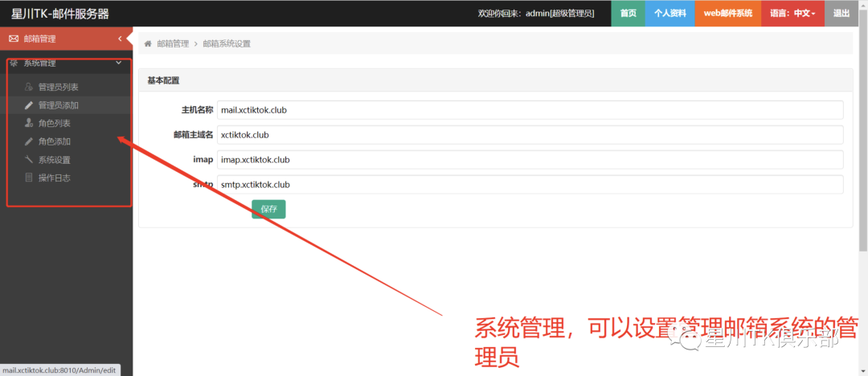Screen dimensions: 868x376
Task: Click 邮箱系统设置 breadcrumb text
Action: pos(227,43)
